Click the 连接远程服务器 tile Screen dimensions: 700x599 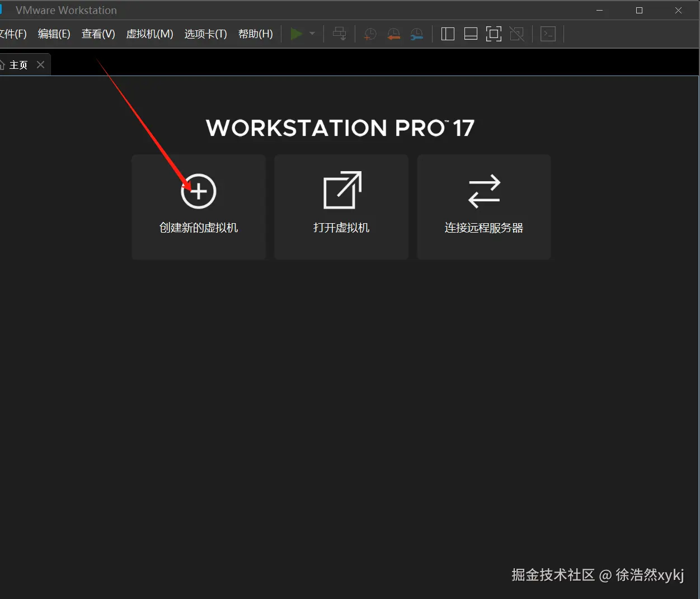click(484, 207)
